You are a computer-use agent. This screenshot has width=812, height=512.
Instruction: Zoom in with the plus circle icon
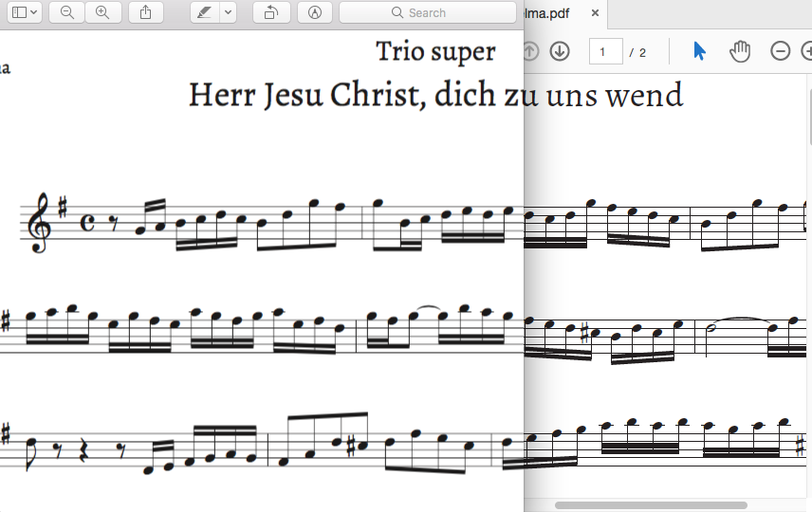coord(807,51)
